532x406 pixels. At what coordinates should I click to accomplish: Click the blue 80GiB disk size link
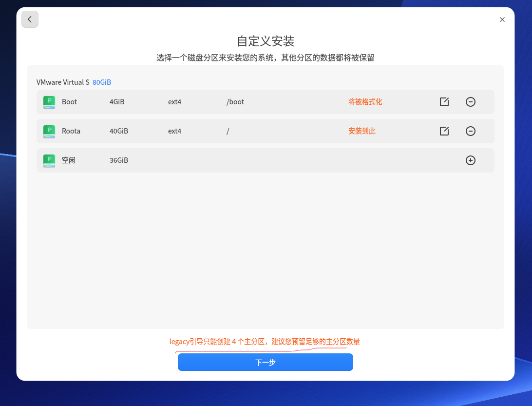(102, 82)
